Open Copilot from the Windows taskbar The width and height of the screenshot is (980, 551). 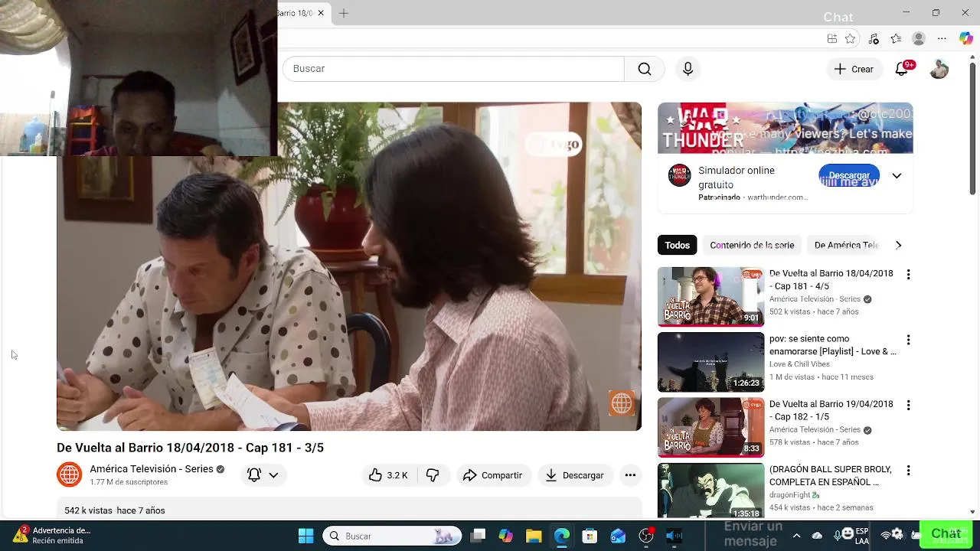[505, 536]
